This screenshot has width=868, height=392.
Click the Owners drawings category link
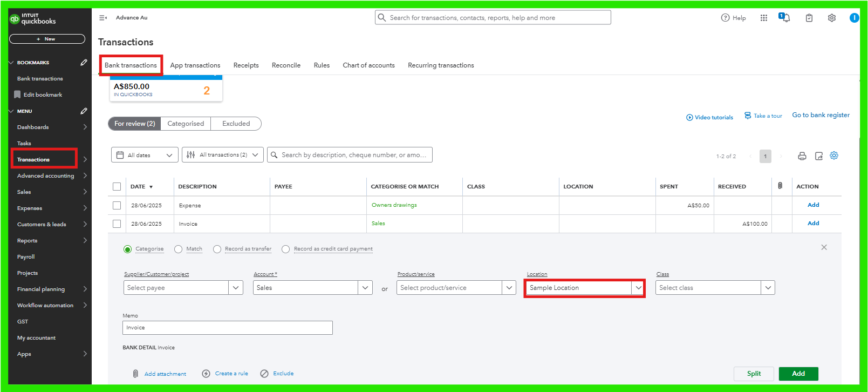click(394, 205)
